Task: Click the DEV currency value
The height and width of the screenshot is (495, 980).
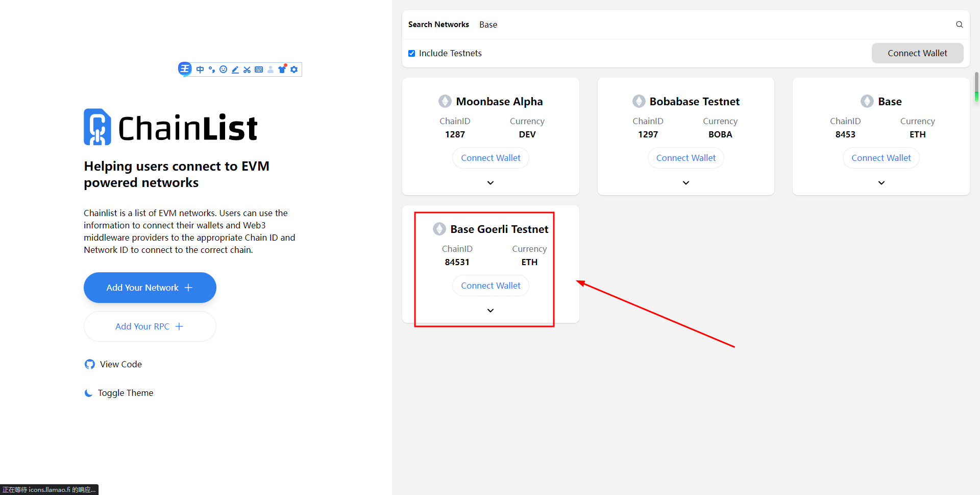Action: click(x=527, y=134)
